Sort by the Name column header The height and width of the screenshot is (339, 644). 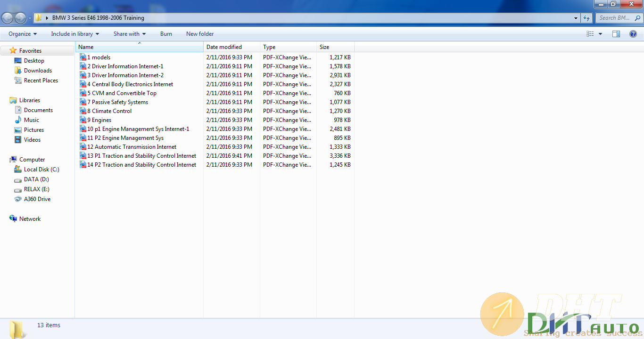point(140,47)
